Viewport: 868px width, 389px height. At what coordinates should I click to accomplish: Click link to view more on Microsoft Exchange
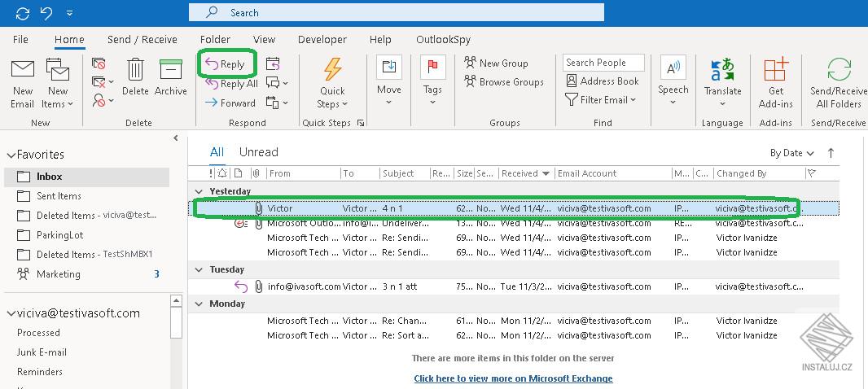(513, 378)
